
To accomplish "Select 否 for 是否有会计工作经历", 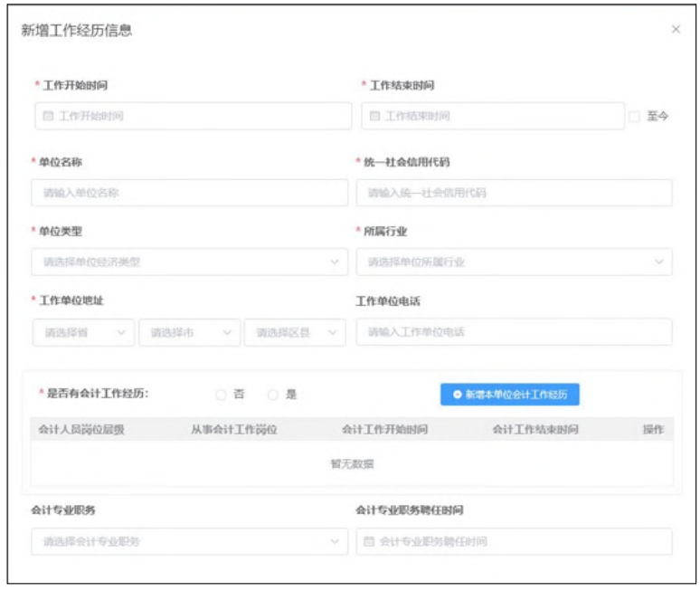I will click(221, 395).
